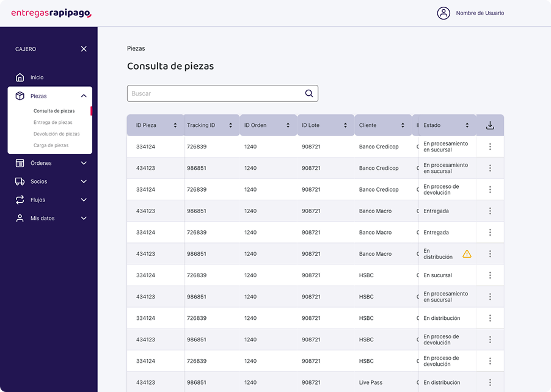Open actions for Live Pass row
Image resolution: width=551 pixels, height=392 pixels.
[x=490, y=382]
